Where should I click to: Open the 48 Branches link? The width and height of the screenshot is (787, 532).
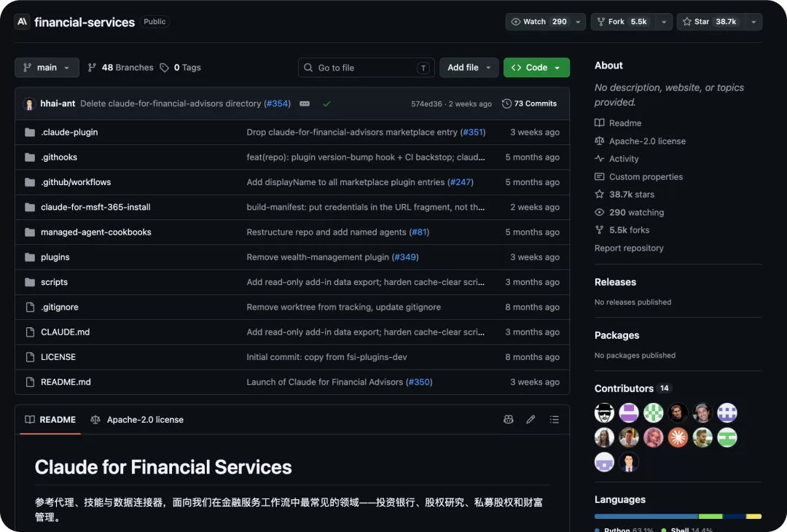click(120, 68)
